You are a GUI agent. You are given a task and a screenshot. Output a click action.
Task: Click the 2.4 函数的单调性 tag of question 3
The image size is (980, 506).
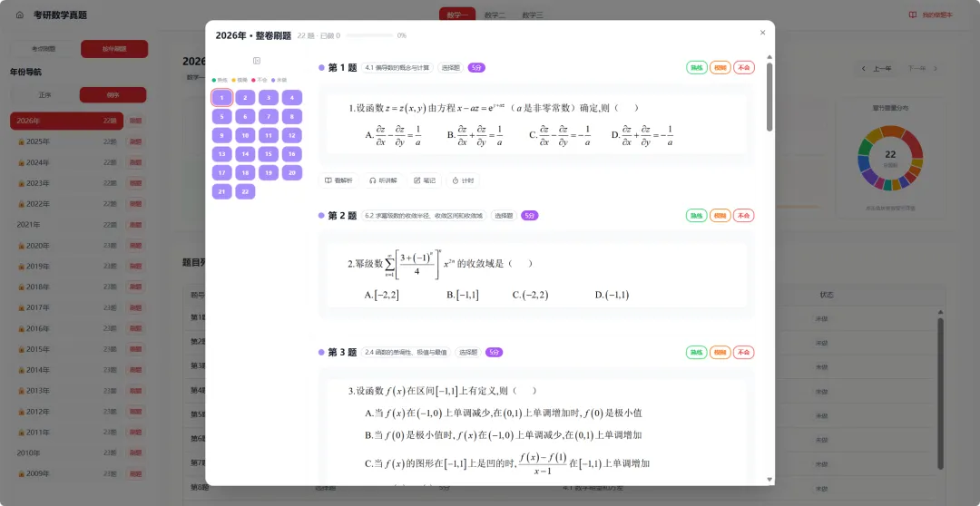[407, 353]
